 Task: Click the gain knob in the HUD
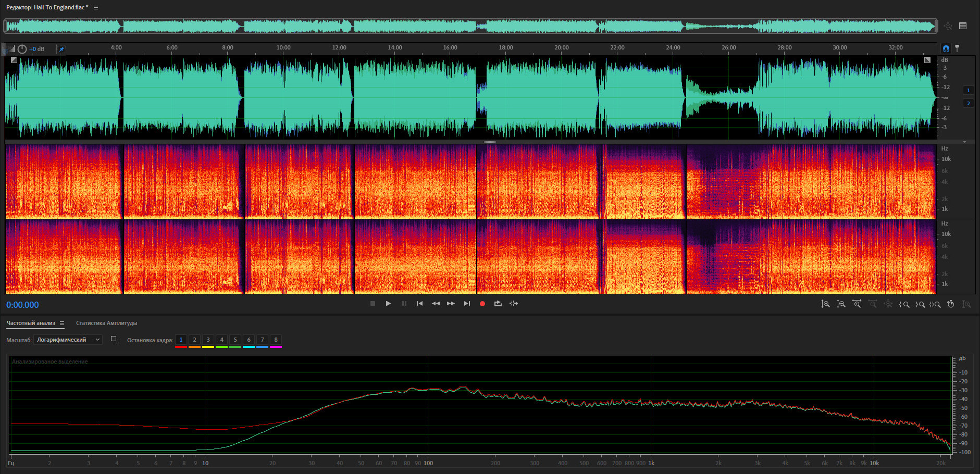coord(22,49)
